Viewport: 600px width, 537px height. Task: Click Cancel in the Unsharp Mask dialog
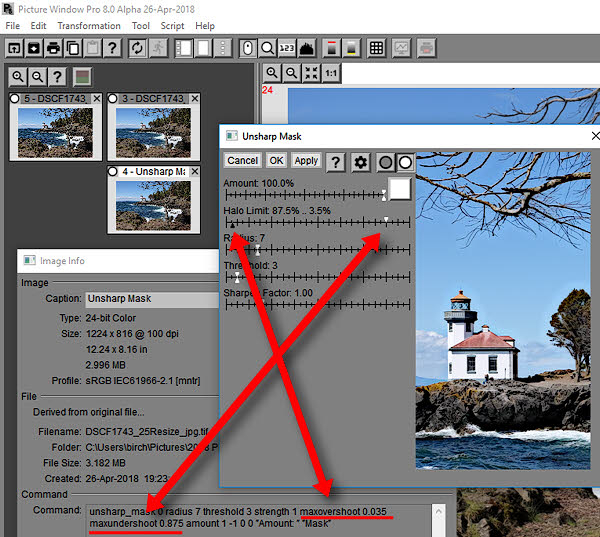(242, 161)
